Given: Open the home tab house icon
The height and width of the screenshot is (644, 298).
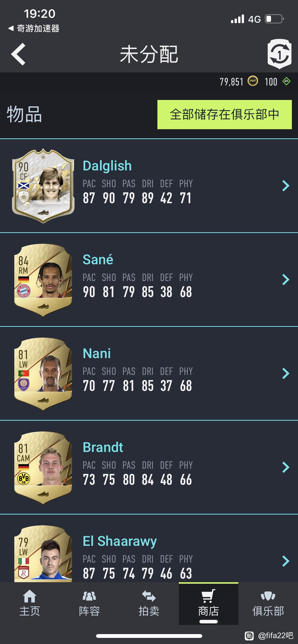Looking at the screenshot, I should [x=30, y=596].
